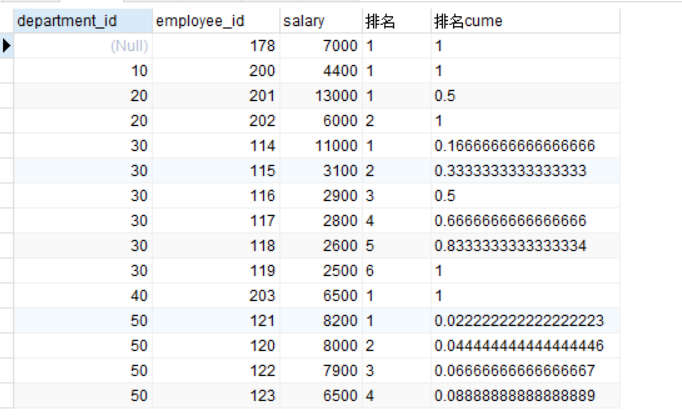The height and width of the screenshot is (420, 682).
Task: Select employee_id cell 116
Action: (x=216, y=196)
